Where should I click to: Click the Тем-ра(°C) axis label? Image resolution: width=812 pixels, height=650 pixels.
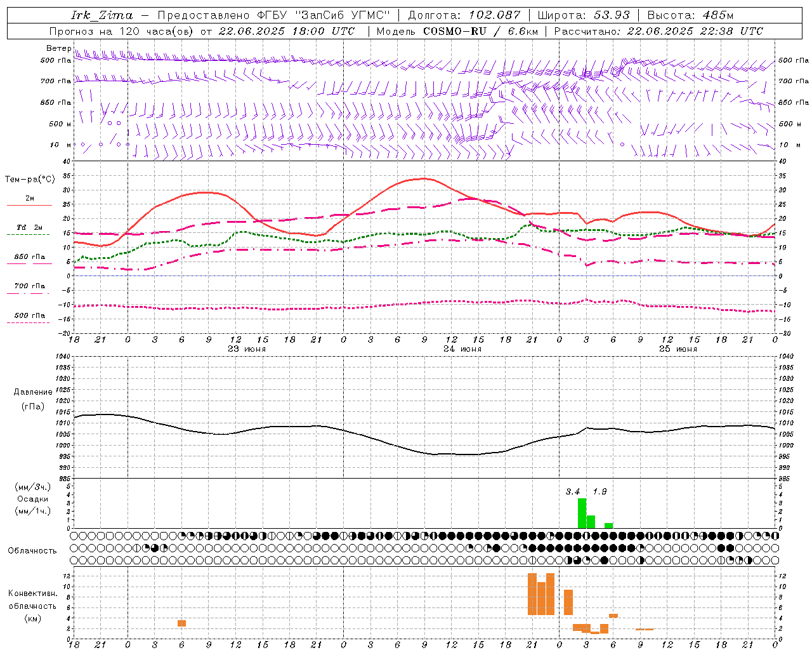30,180
